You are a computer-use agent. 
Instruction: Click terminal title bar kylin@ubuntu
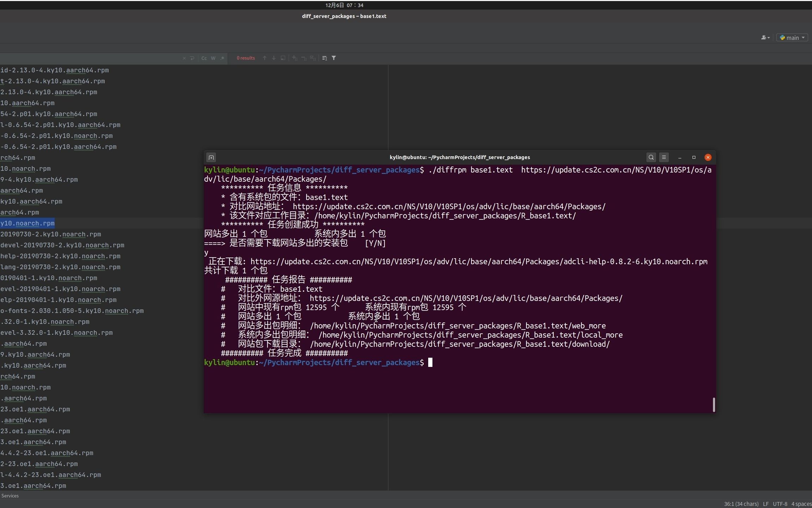(460, 157)
